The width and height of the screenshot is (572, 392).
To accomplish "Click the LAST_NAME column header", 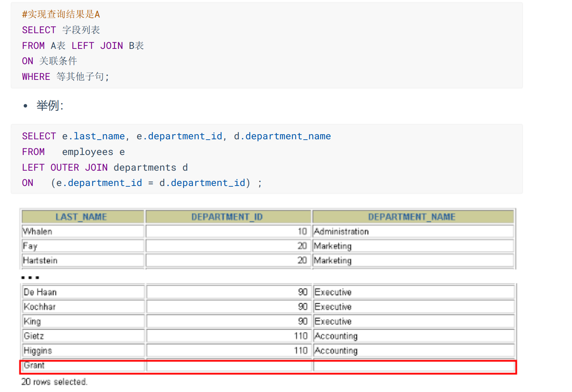I will [83, 217].
